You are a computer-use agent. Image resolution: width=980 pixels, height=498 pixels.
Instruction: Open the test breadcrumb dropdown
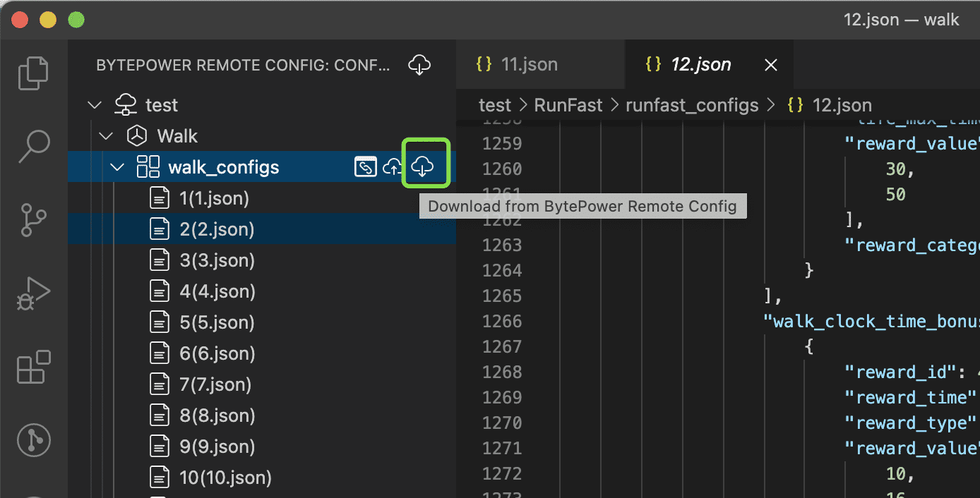click(494, 105)
